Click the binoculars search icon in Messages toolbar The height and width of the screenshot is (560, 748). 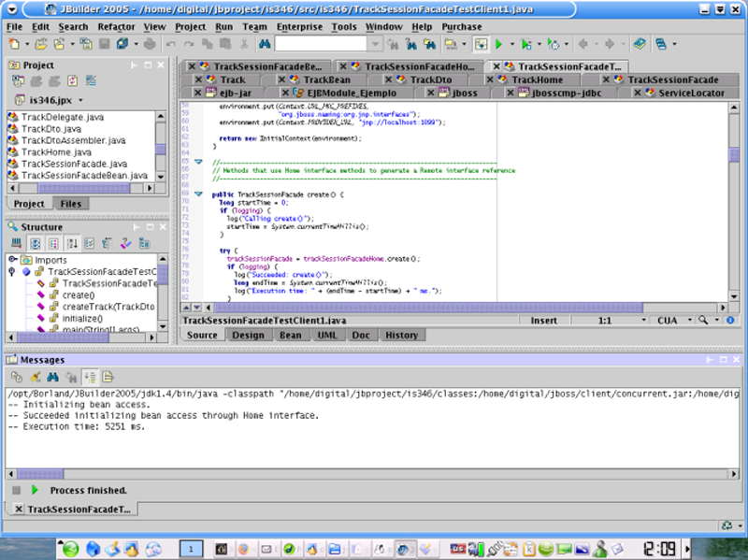(x=53, y=377)
